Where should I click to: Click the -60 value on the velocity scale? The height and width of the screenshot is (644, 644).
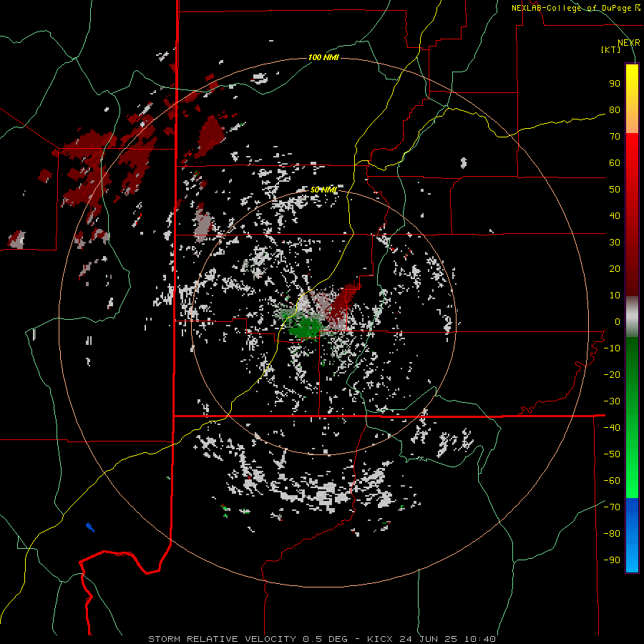[x=612, y=481]
